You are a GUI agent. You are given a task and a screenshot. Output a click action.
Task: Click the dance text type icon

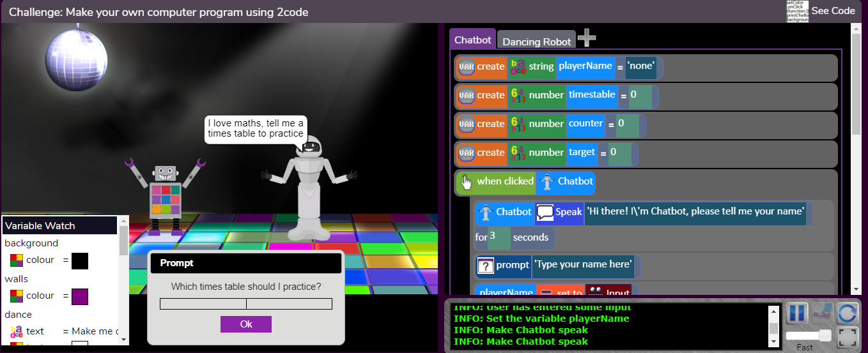point(16,331)
